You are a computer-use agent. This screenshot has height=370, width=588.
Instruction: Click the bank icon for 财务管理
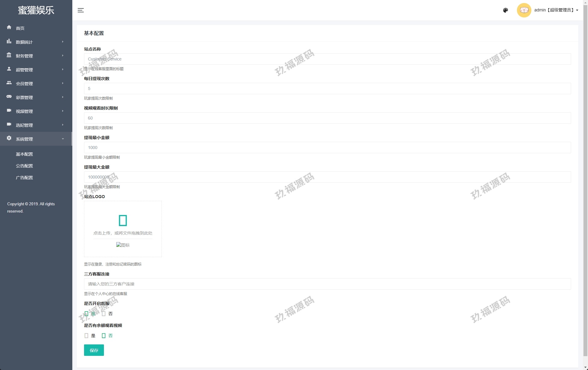pyautogui.click(x=9, y=55)
